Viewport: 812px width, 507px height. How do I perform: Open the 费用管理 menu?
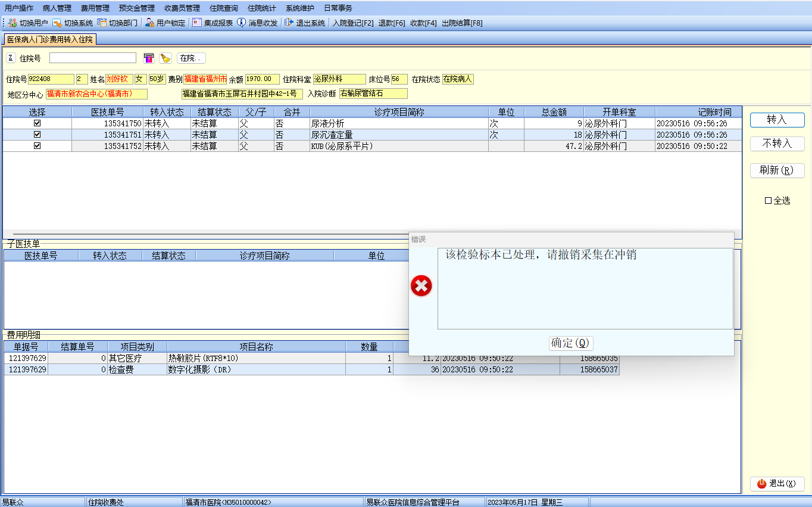95,8
